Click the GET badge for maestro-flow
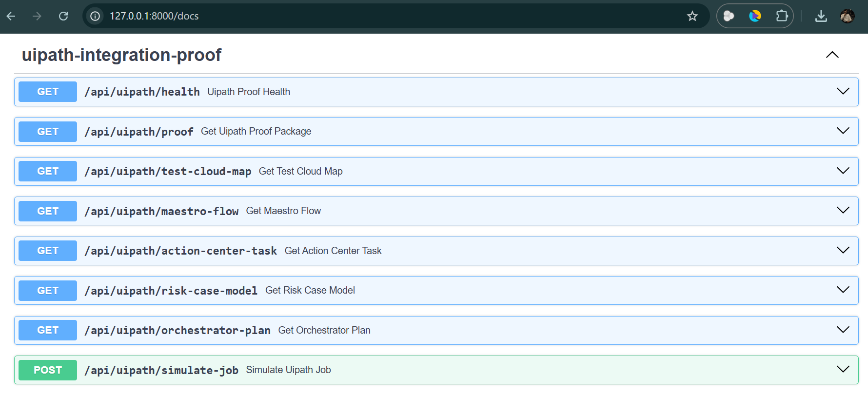This screenshot has height=397, width=868. pos(48,211)
